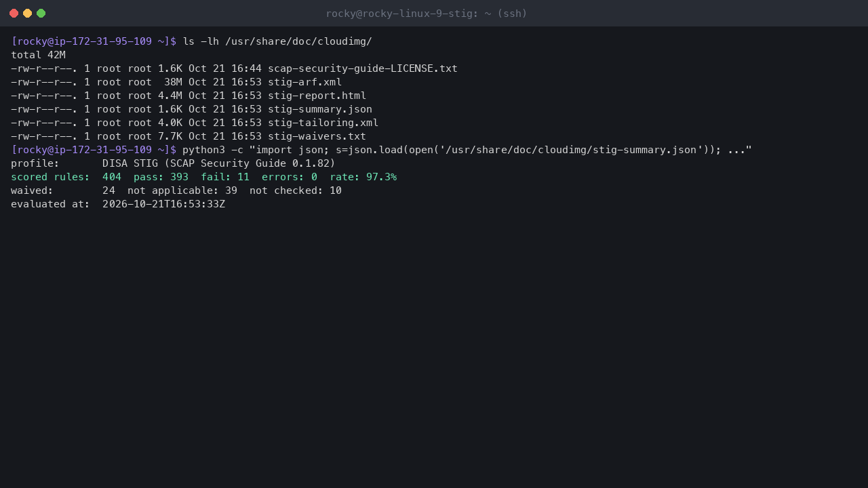Click the 'profile:' label
Viewport: 868px width, 488px height.
click(35, 163)
